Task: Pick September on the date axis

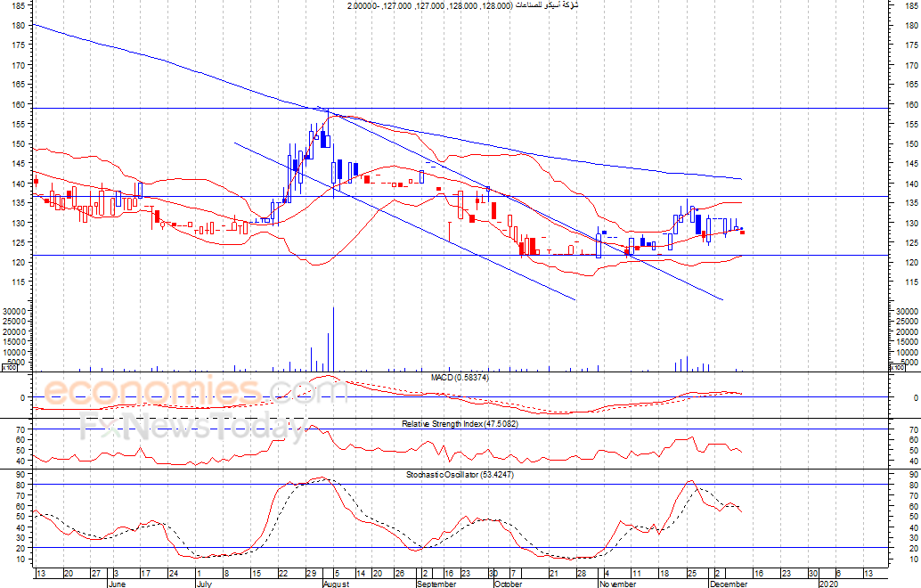Action: coord(436,584)
